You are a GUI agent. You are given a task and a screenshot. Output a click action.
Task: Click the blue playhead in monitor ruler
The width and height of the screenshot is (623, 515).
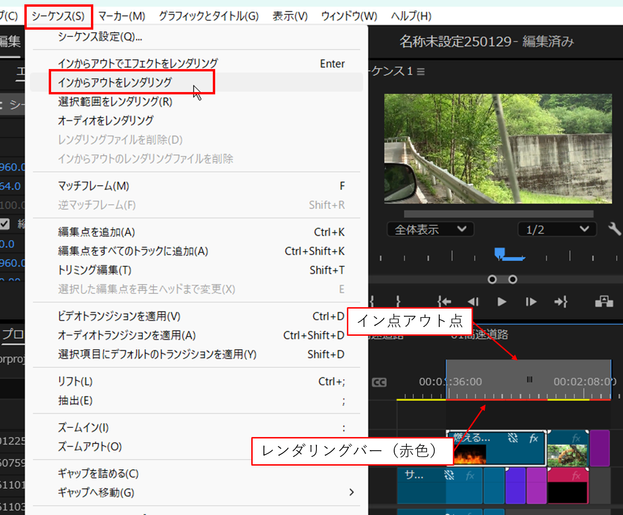500,253
